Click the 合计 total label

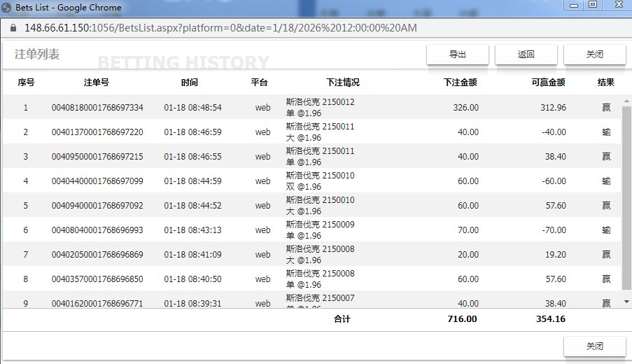click(x=342, y=319)
